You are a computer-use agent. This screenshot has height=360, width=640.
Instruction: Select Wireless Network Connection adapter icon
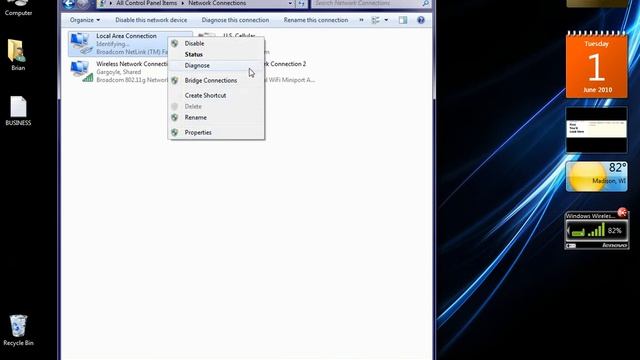tap(81, 72)
